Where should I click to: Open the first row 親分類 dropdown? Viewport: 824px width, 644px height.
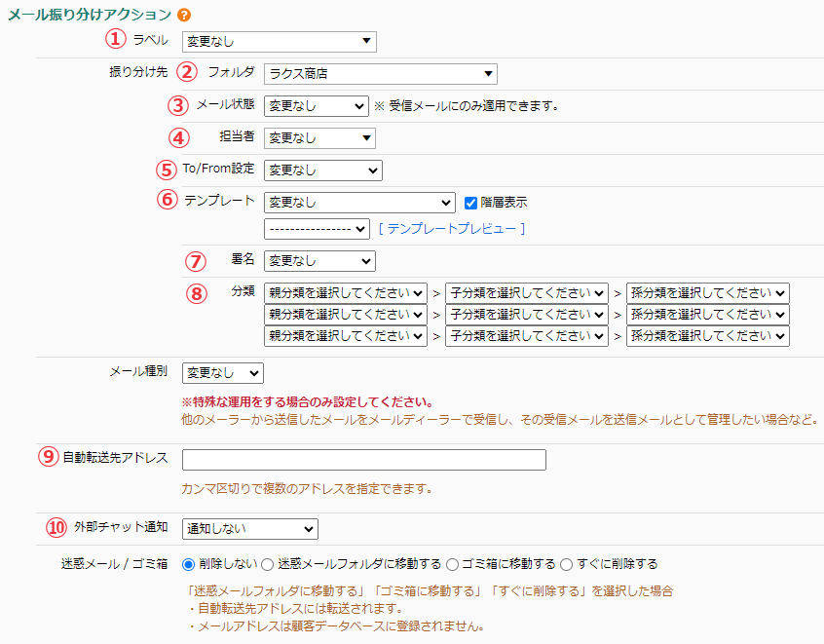pos(345,293)
